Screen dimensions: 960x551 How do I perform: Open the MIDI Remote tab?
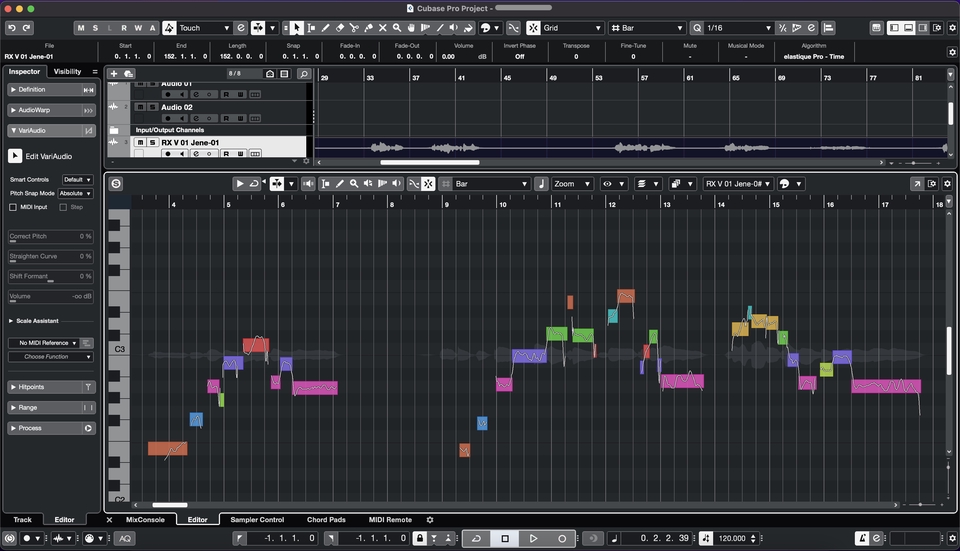pyautogui.click(x=390, y=520)
